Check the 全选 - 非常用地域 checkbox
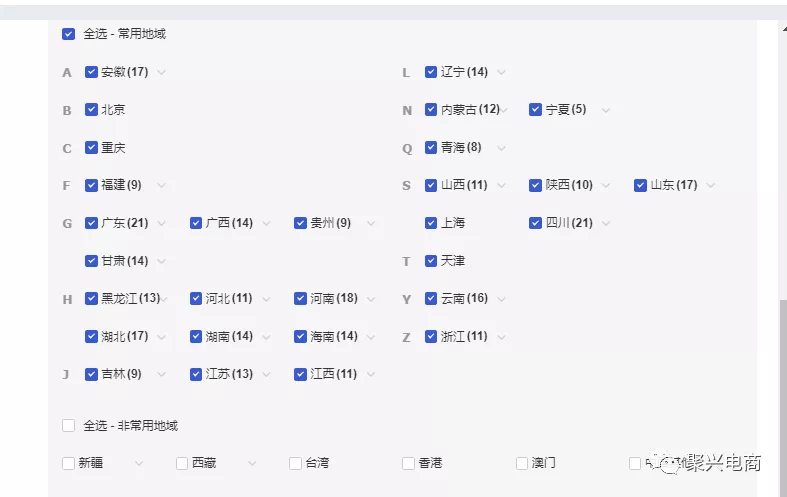Viewport: 787px width, 497px height. coord(68,426)
